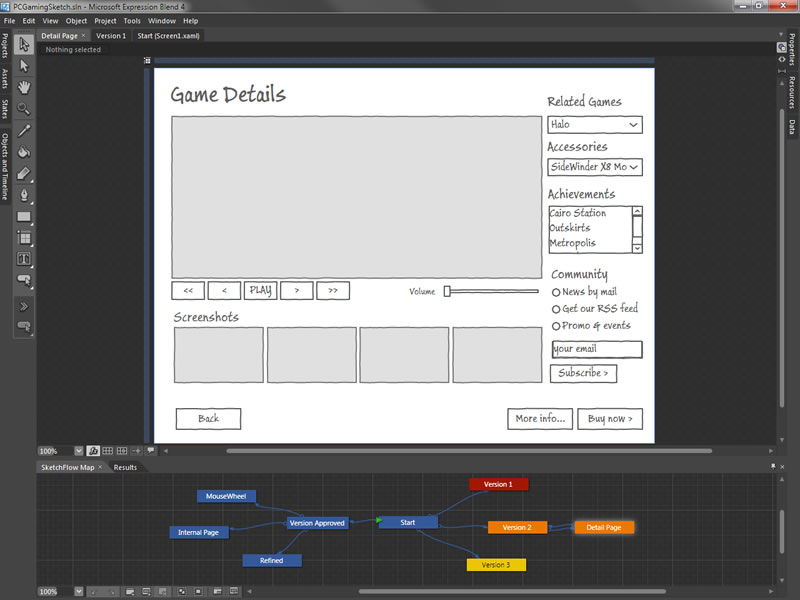
Task: Select the TextBlock text tool
Action: 24,259
